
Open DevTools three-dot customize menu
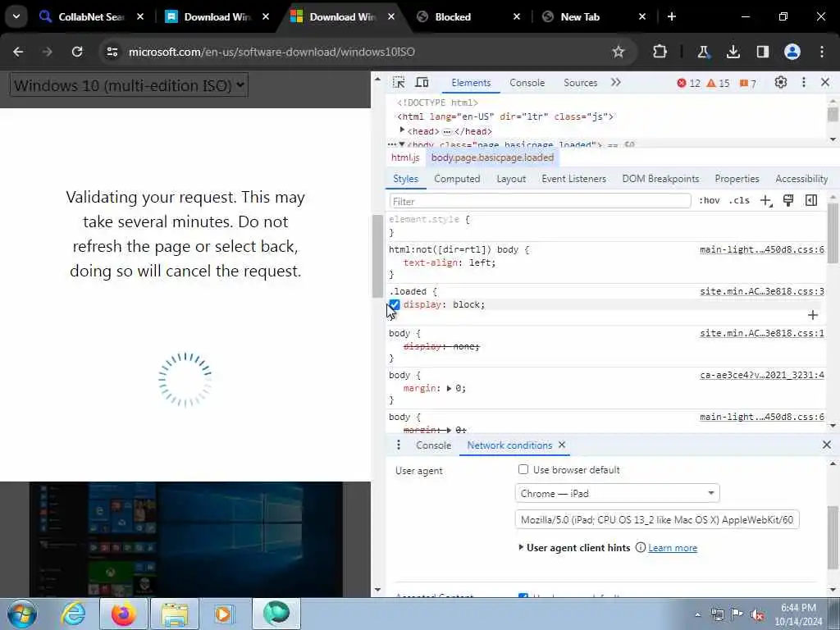coord(804,83)
